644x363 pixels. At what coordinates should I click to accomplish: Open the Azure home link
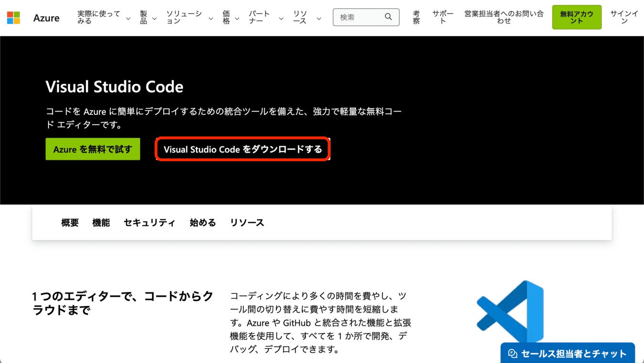click(46, 18)
